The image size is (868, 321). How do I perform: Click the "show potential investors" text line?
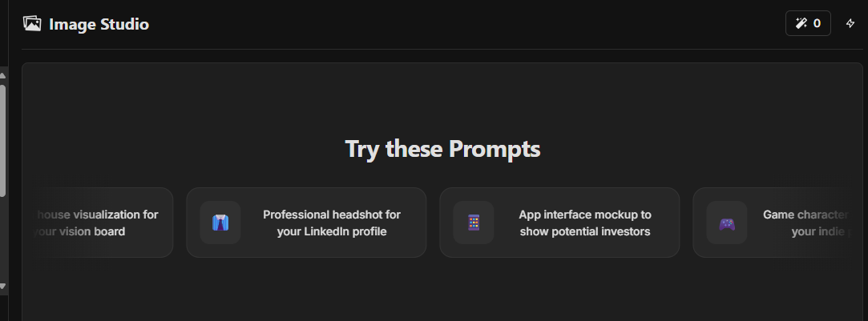tap(584, 231)
